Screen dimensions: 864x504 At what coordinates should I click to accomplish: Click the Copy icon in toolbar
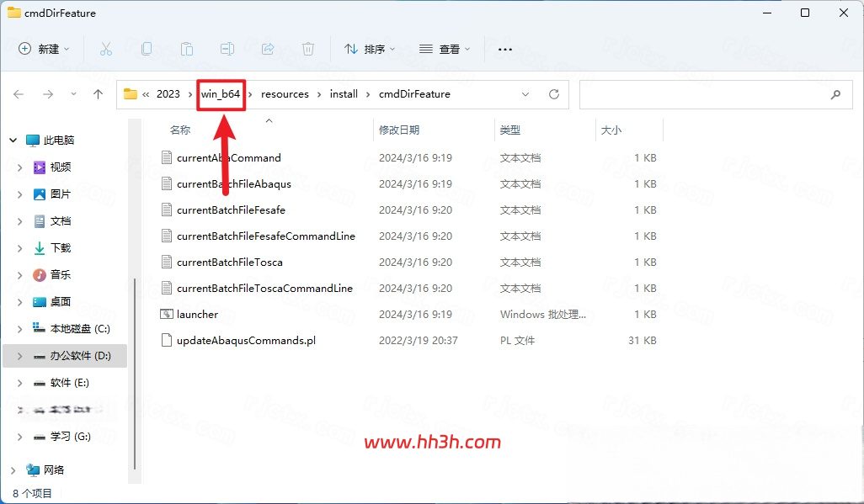pos(147,49)
